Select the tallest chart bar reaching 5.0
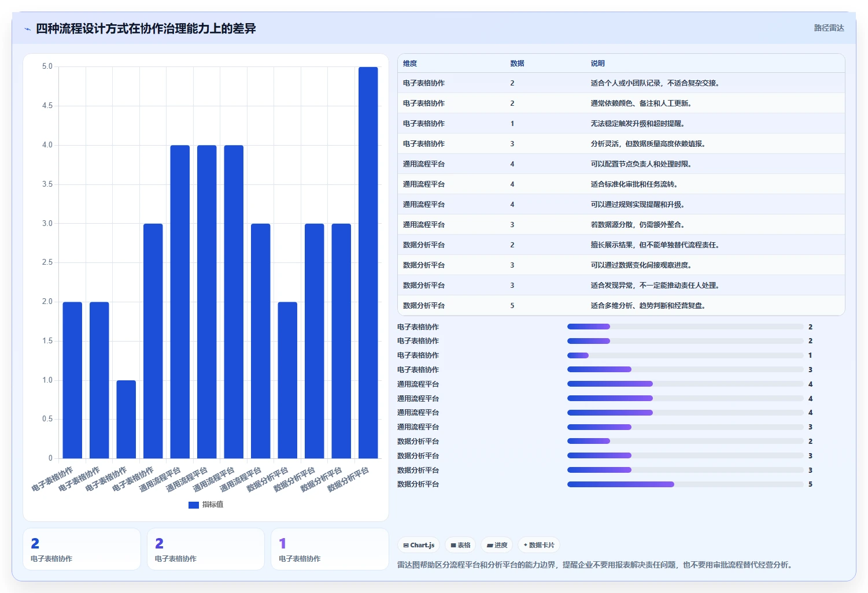The height and width of the screenshot is (593, 868). tap(368, 262)
